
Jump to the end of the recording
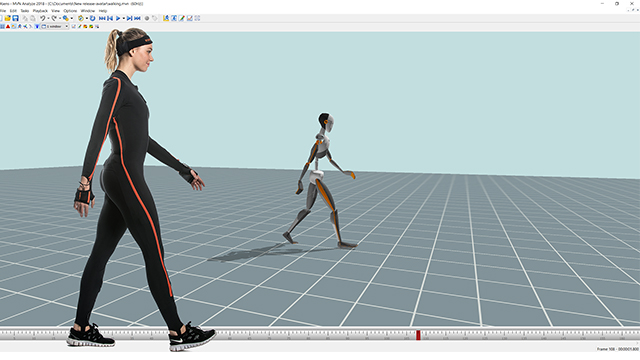(x=137, y=18)
